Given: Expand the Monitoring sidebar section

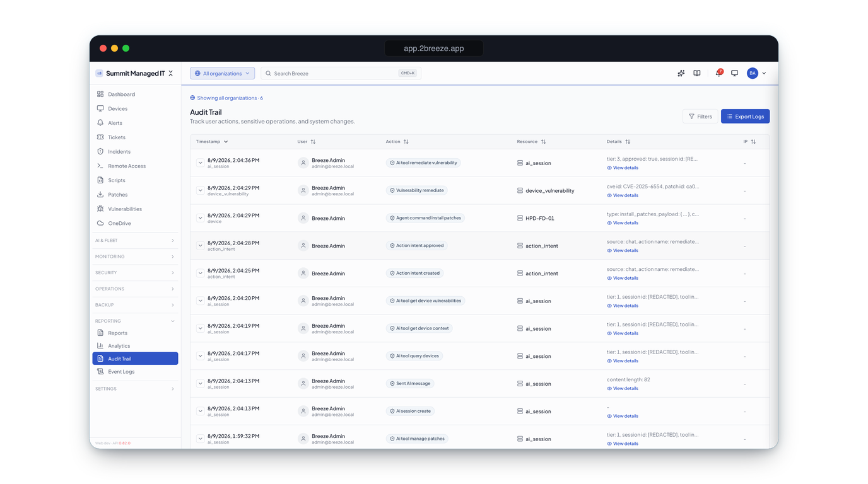Looking at the screenshot, I should pyautogui.click(x=135, y=256).
